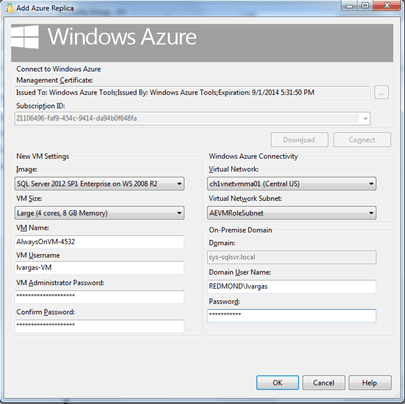Click the Add Azure Replica title bar icon

[x=9, y=8]
